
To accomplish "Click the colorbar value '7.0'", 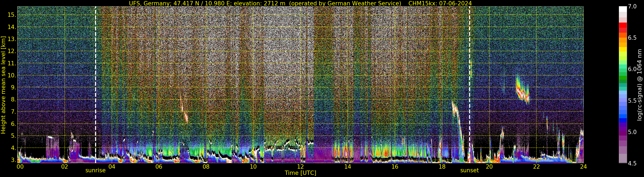I will pos(632,6).
